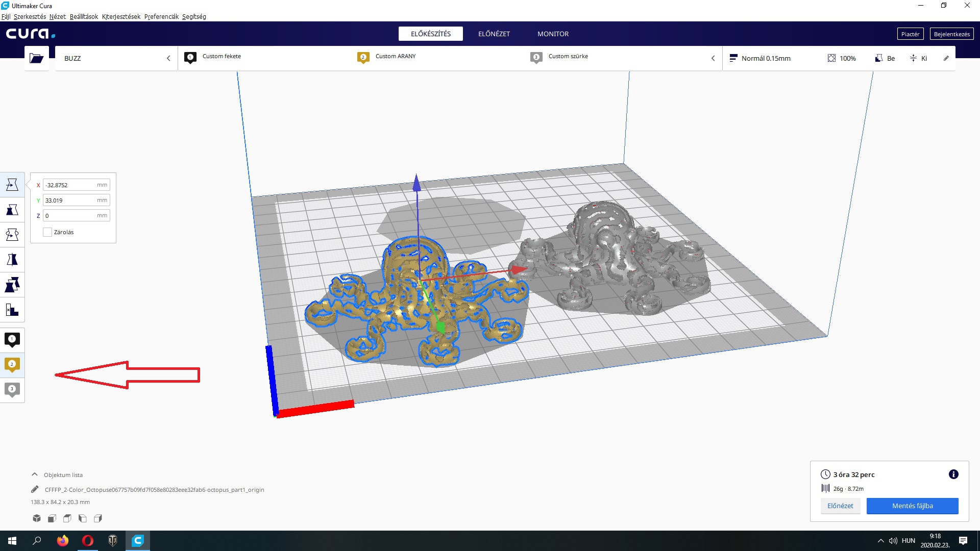Click the Mentés fájlba button
The height and width of the screenshot is (551, 980).
(x=912, y=506)
